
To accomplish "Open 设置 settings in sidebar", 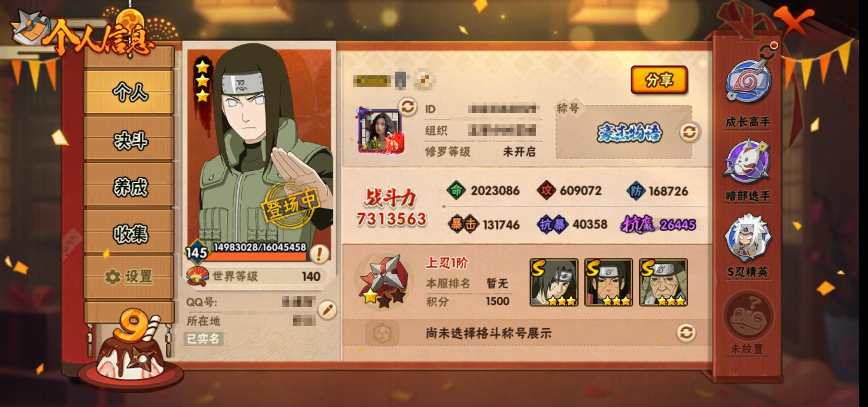I will pos(130,277).
